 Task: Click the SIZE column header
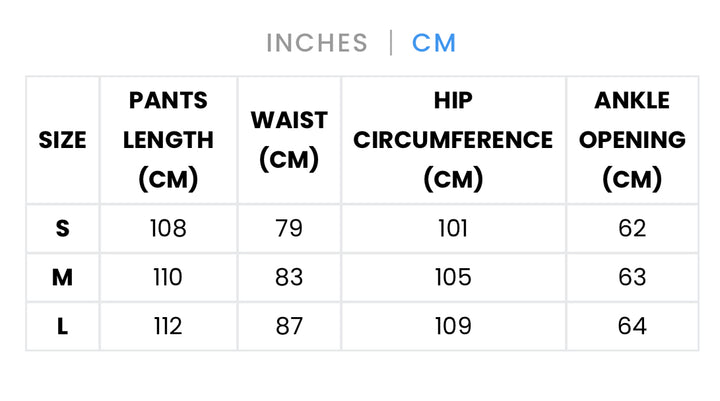point(62,140)
